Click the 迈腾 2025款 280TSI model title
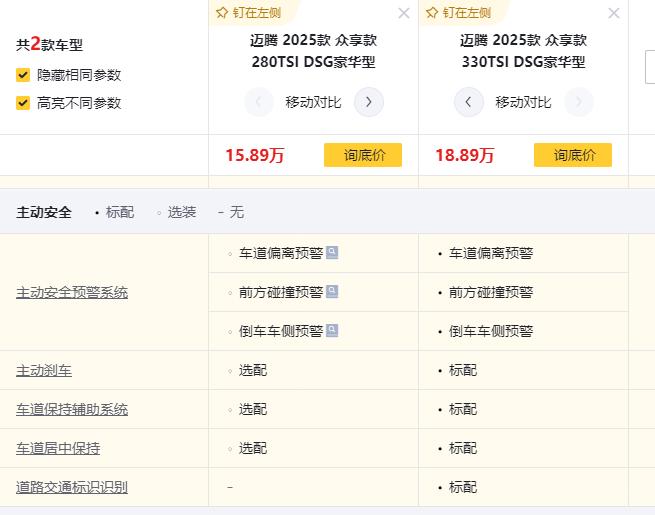The width and height of the screenshot is (655, 515). click(313, 51)
